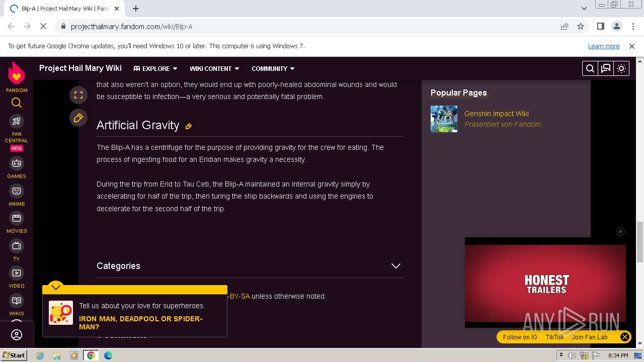Open the Project Hail Mary Wiki title

point(80,68)
